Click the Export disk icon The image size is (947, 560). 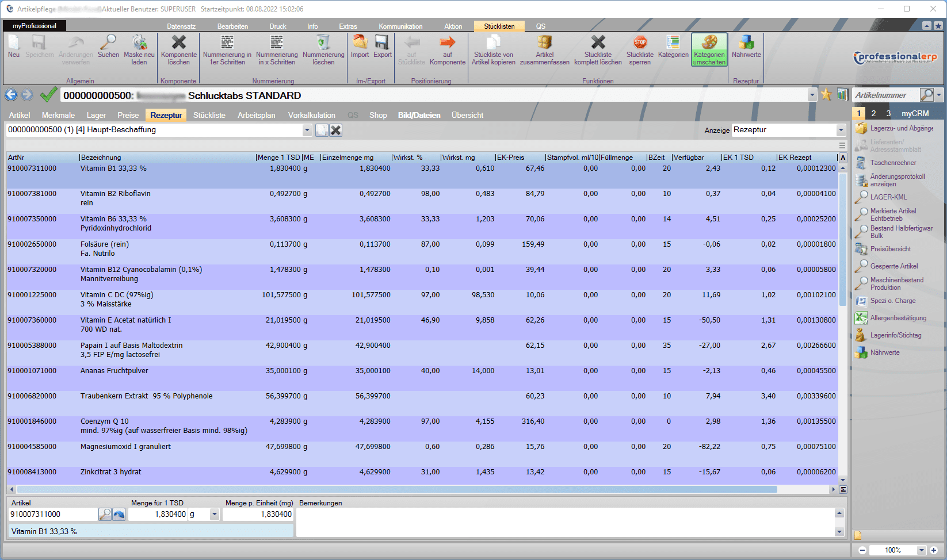382,43
